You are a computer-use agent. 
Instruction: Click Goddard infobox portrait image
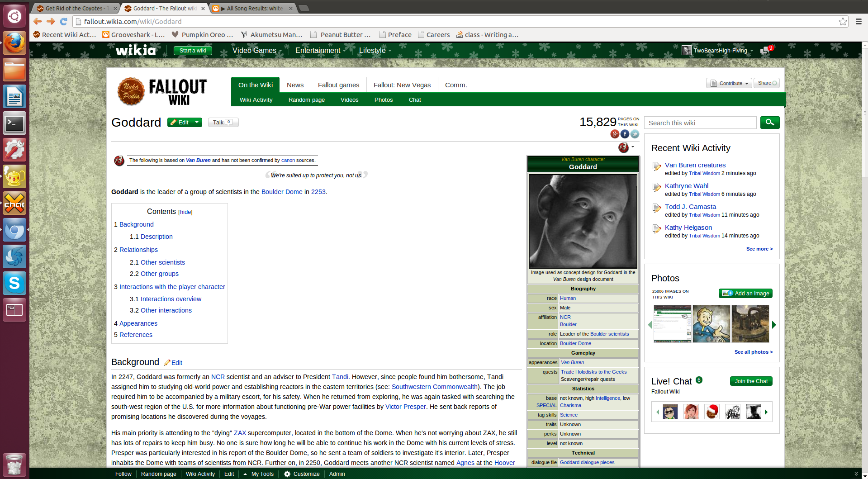(583, 221)
